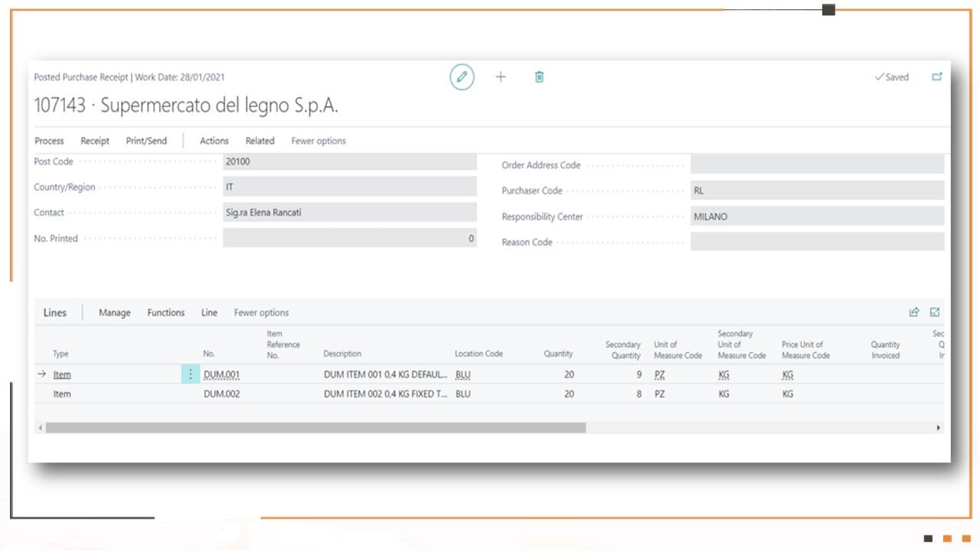Click the Location Code column header
The image size is (980, 551).
coord(479,354)
